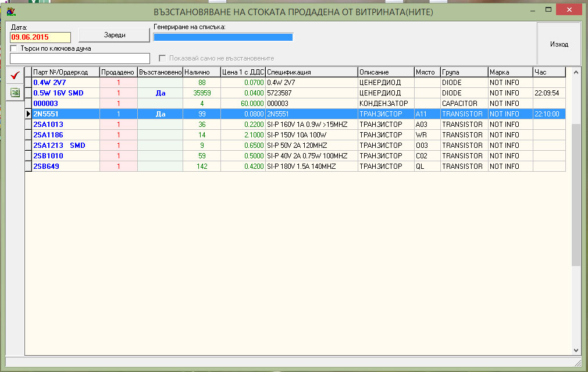Click the 'Цена 1 с ДДС' column header
Screen dimensions: 588x372
[x=243, y=72]
